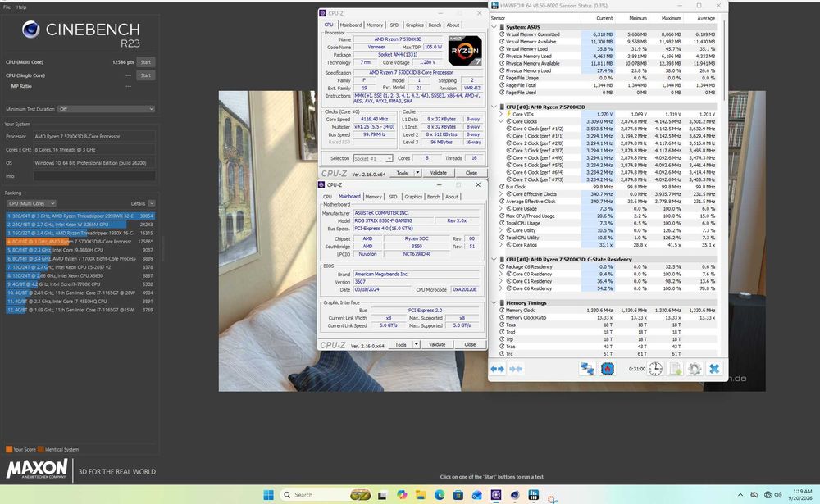Collapse CPU [#0]: AMD Ryzen 7 5700X3D group

pos(494,107)
